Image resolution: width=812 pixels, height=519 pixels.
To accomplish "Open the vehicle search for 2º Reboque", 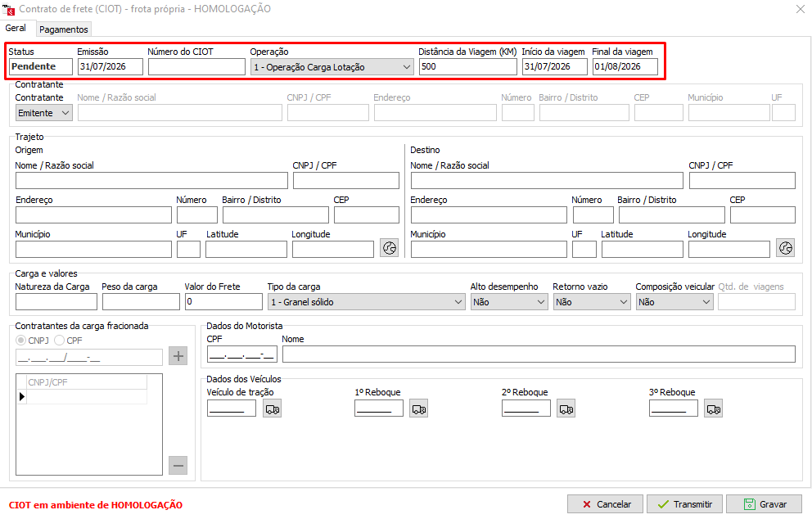I will point(566,408).
